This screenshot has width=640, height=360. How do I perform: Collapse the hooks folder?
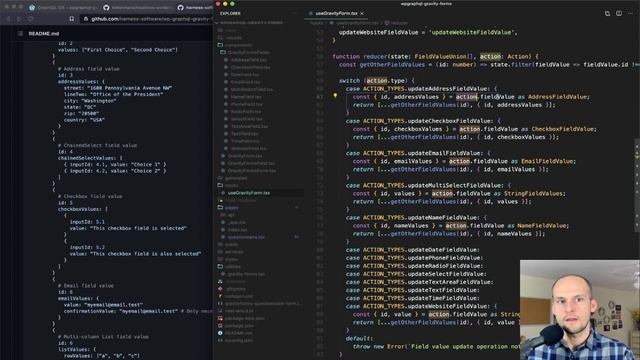point(230,185)
